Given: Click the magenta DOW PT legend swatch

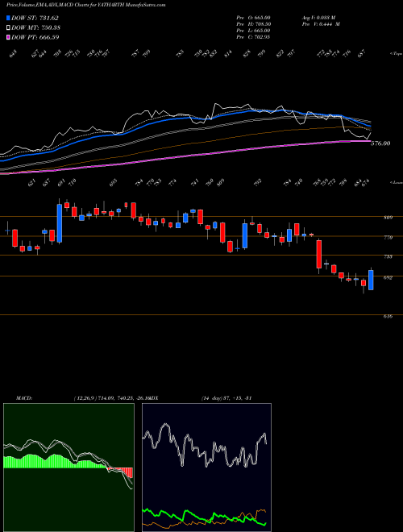Looking at the screenshot, I should pyautogui.click(x=8, y=37).
